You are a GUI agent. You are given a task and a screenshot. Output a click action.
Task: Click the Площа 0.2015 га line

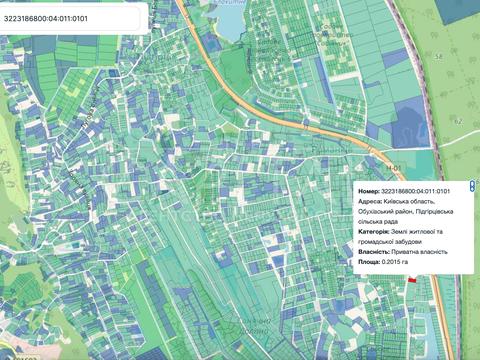383,262
